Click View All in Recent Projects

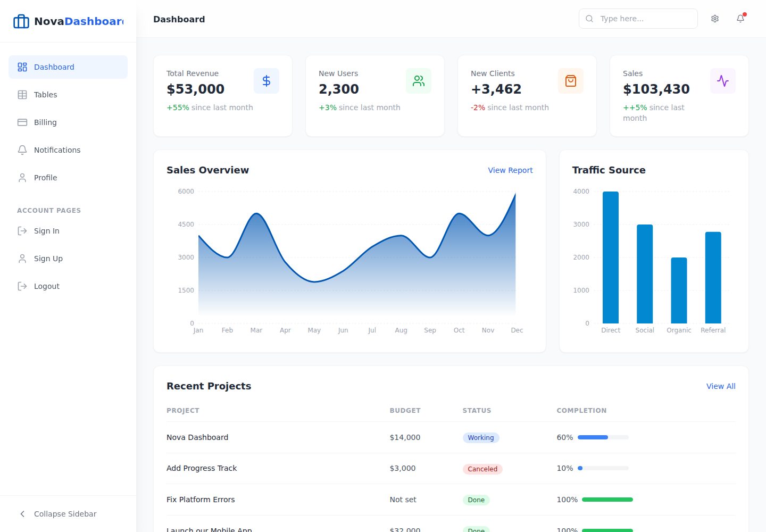coord(721,386)
